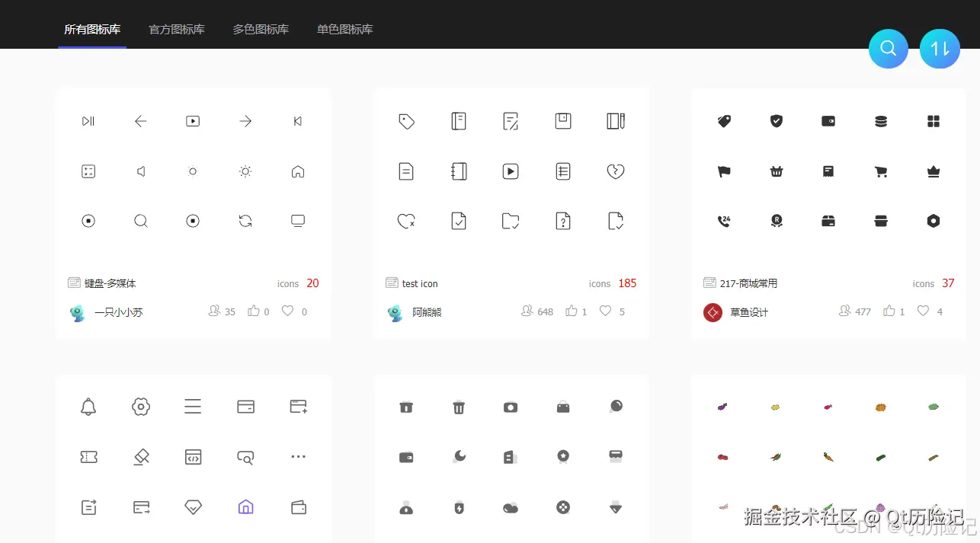
Task: Click the crescent moon gray icon
Action: pos(459,457)
